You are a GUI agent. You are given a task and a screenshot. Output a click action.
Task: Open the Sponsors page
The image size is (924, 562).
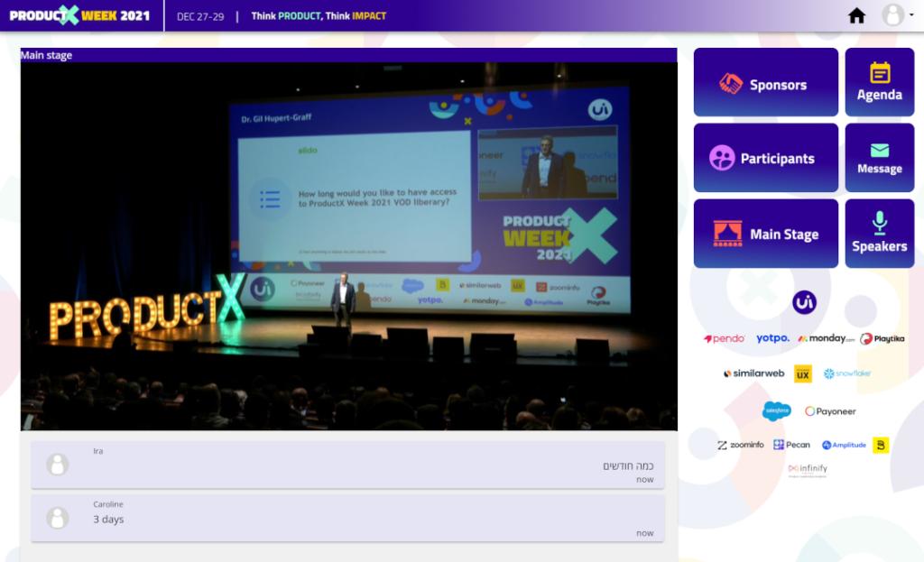(765, 83)
